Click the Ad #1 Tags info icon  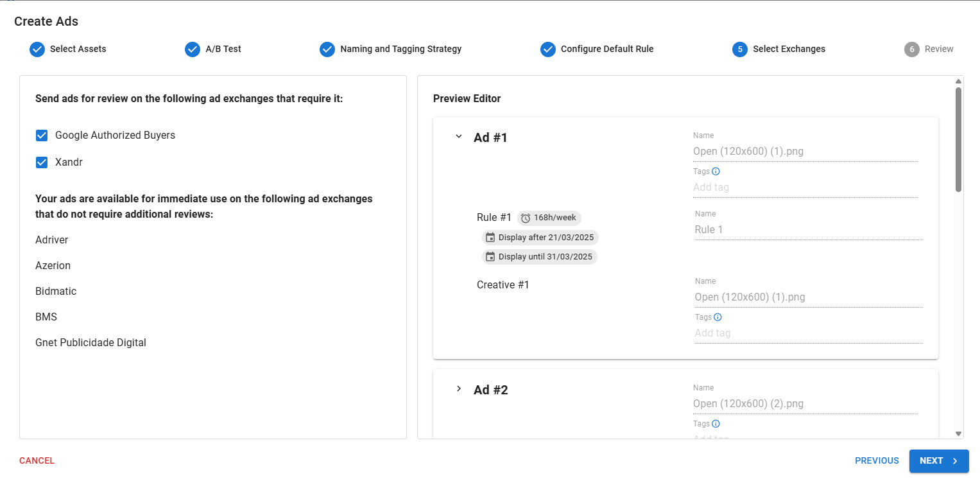(716, 171)
